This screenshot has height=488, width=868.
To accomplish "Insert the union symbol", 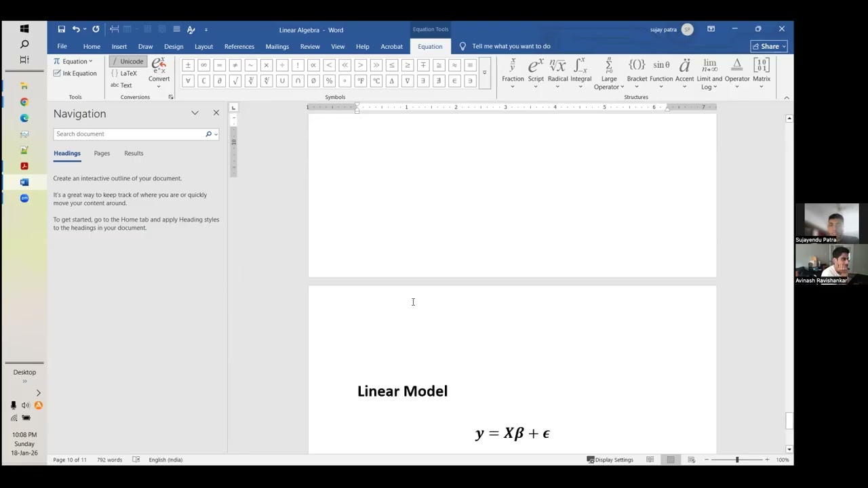I will pyautogui.click(x=282, y=81).
